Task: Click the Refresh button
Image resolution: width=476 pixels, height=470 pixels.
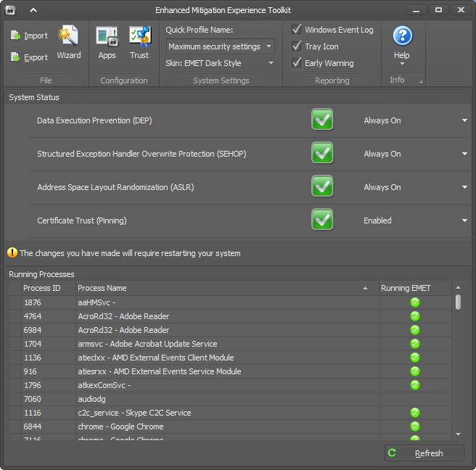Action: point(424,453)
